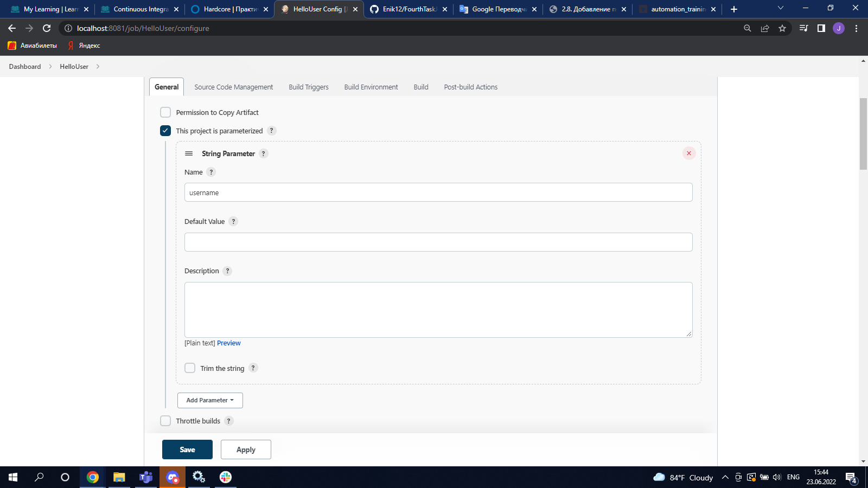Share this page icon in address bar

(x=765, y=28)
